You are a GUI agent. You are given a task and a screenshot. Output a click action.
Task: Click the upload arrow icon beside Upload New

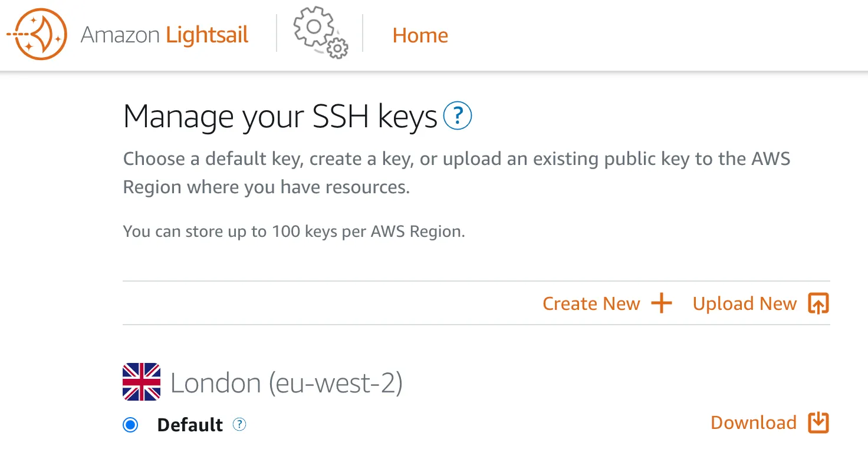pyautogui.click(x=818, y=303)
